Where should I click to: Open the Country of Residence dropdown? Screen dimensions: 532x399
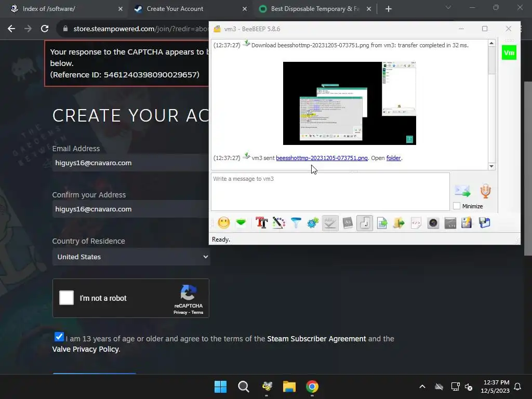(x=131, y=257)
